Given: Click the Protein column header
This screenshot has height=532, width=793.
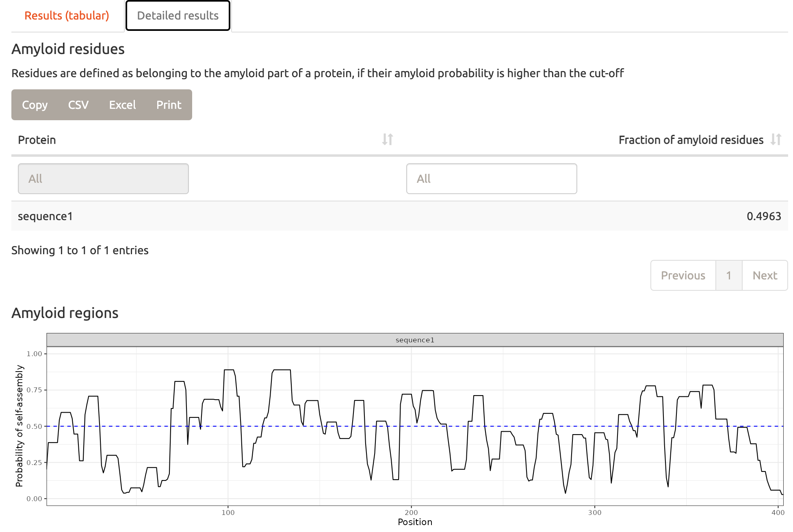Looking at the screenshot, I should point(37,140).
